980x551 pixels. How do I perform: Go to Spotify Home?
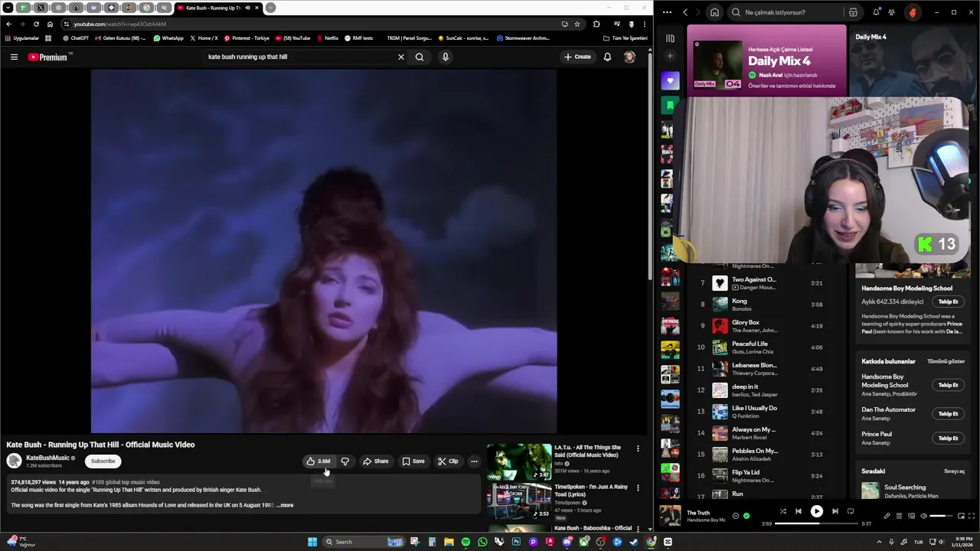714,12
